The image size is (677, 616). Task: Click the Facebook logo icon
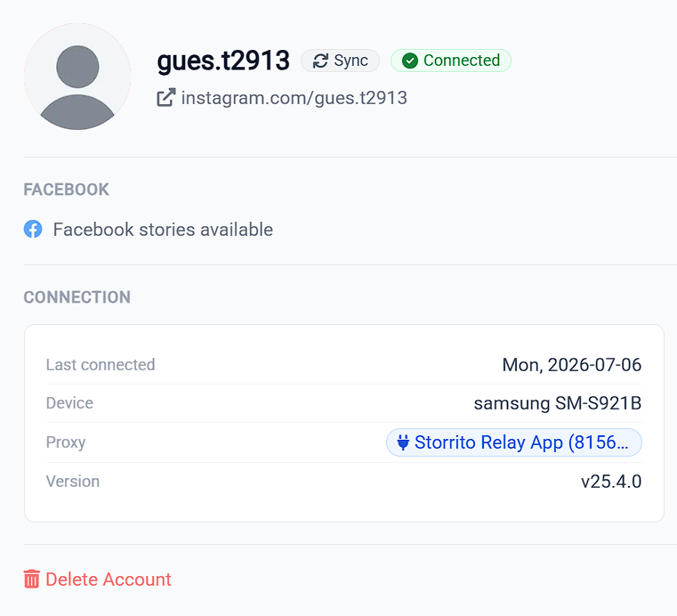[x=33, y=229]
